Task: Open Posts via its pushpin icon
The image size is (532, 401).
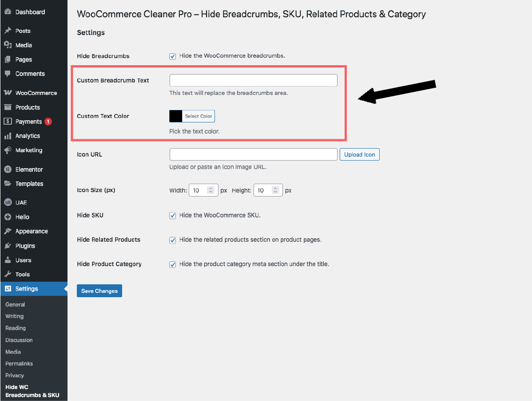Action: click(x=8, y=31)
